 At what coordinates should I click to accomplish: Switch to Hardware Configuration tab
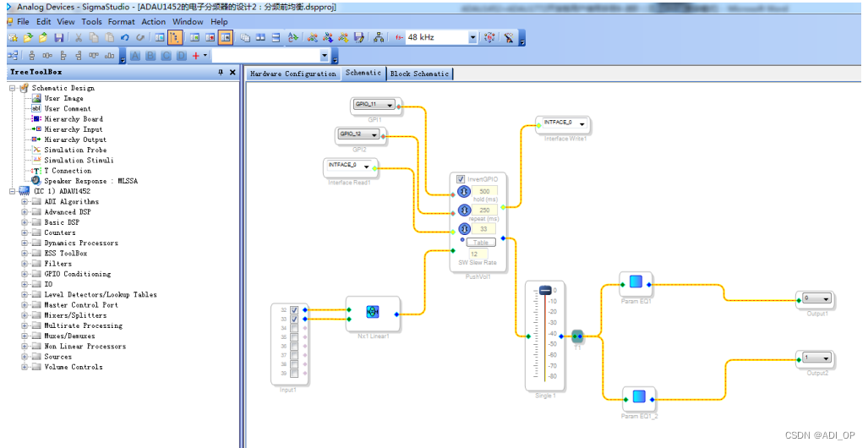(292, 74)
